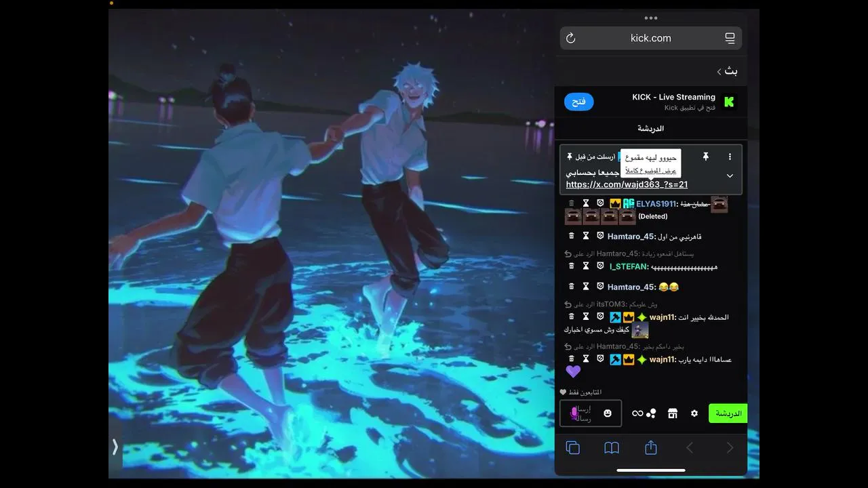Click the slide-over handle on the left edge
Image resolution: width=868 pixels, height=488 pixels.
coord(115,447)
